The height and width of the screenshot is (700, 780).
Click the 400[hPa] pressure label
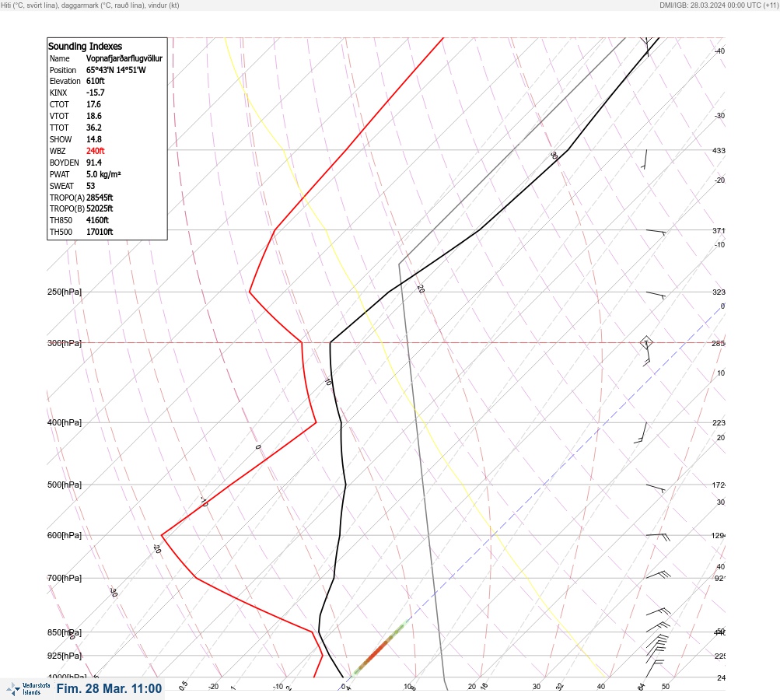pos(65,423)
